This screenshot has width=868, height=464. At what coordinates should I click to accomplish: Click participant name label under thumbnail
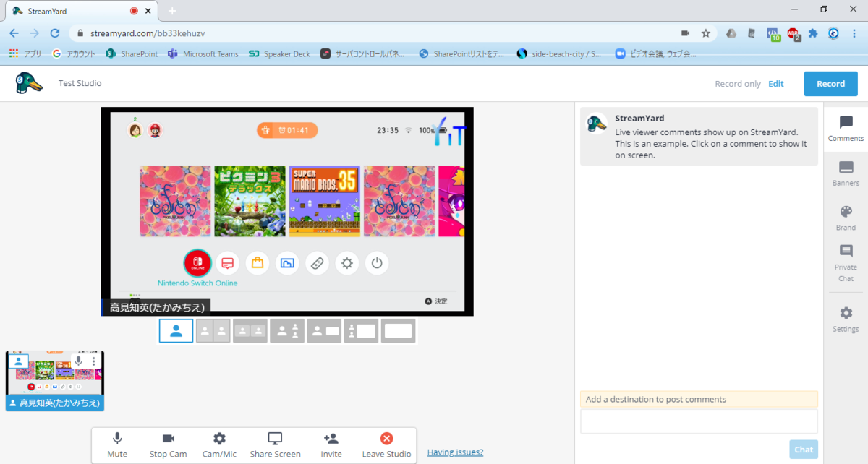coord(55,403)
